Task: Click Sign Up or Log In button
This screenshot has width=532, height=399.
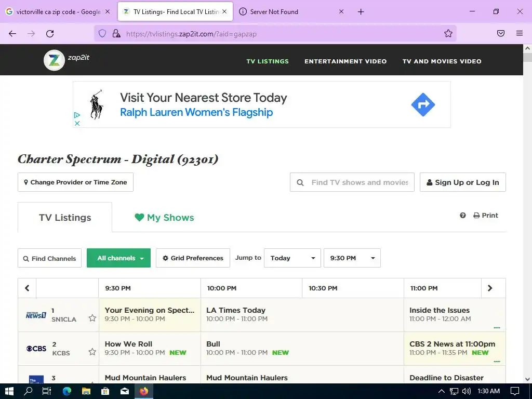Action: click(x=463, y=182)
